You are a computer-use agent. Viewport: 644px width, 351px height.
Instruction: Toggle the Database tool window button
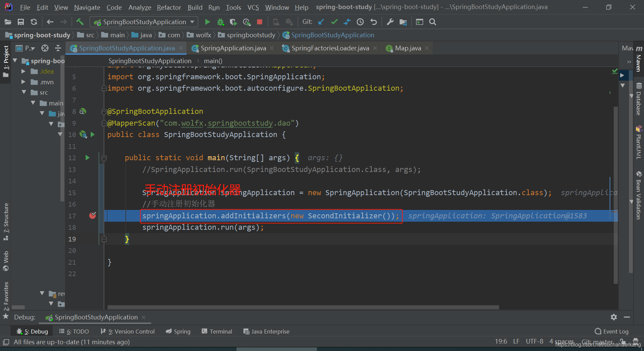coord(639,99)
